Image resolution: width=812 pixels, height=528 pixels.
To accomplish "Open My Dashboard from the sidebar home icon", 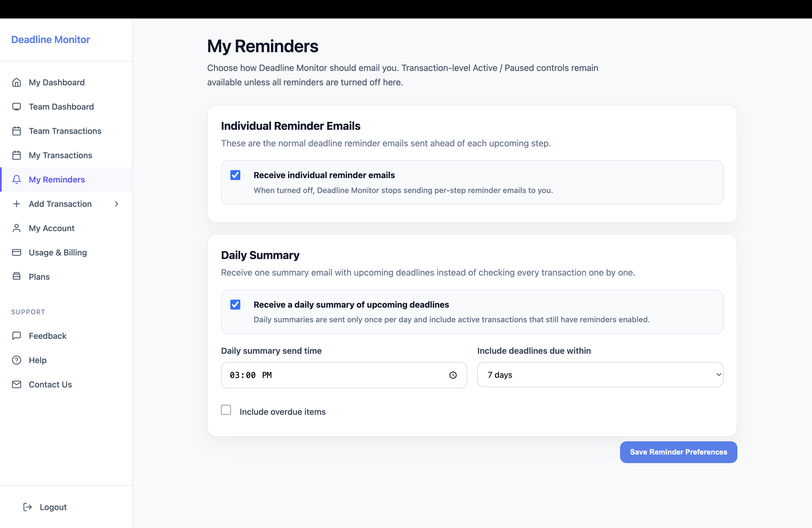I will pyautogui.click(x=17, y=82).
